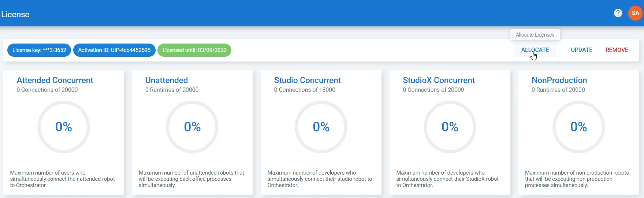The image size is (644, 198).
Task: Click the Licensed until 03/09/2020 badge
Action: point(194,50)
